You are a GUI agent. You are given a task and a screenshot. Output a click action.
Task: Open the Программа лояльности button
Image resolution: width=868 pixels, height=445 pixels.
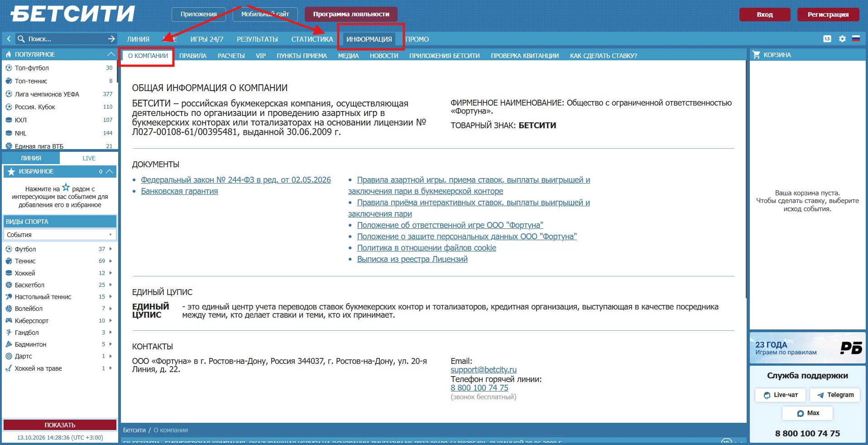351,14
